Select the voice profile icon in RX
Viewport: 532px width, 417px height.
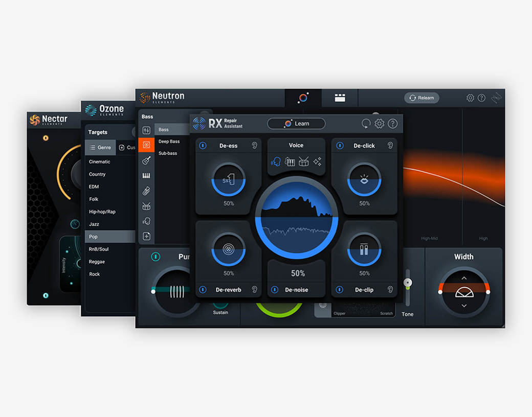[276, 161]
